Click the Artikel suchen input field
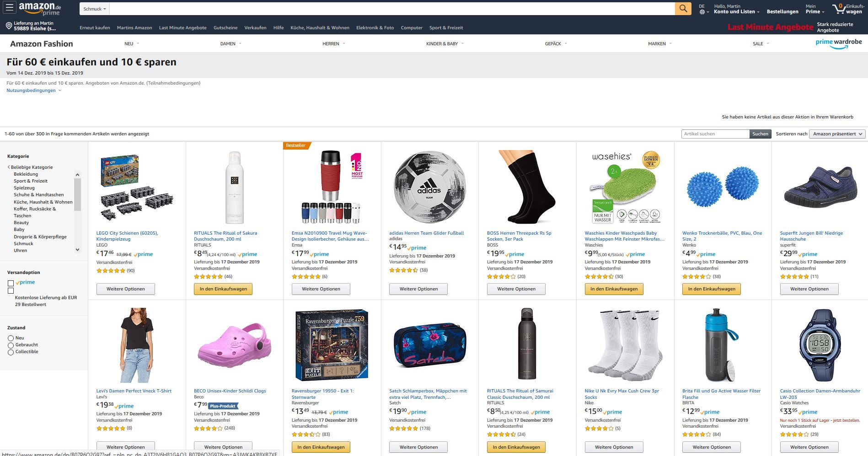The height and width of the screenshot is (456, 868). tap(715, 134)
